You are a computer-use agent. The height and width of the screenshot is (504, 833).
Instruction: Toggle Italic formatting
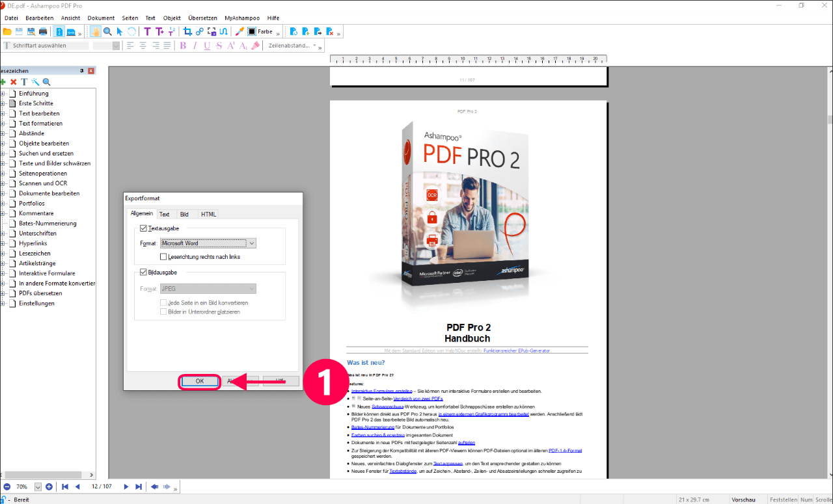tap(195, 46)
